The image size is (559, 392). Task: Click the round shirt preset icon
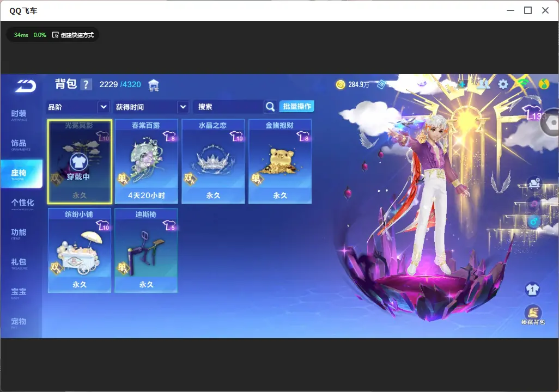532,289
